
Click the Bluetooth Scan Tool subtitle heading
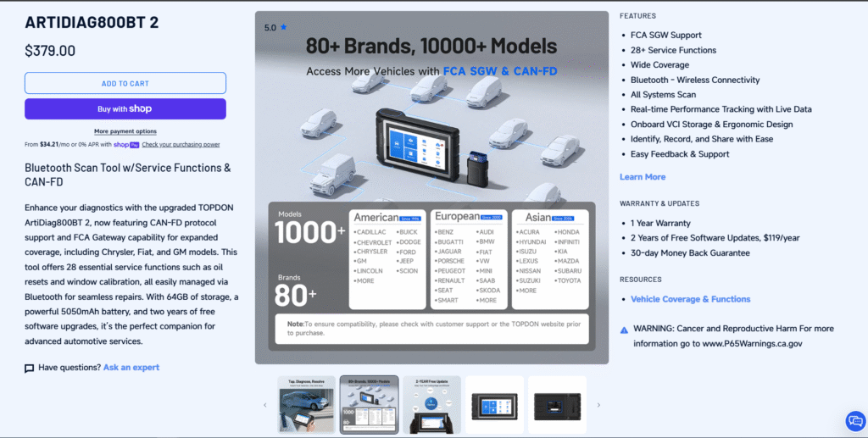pos(128,175)
